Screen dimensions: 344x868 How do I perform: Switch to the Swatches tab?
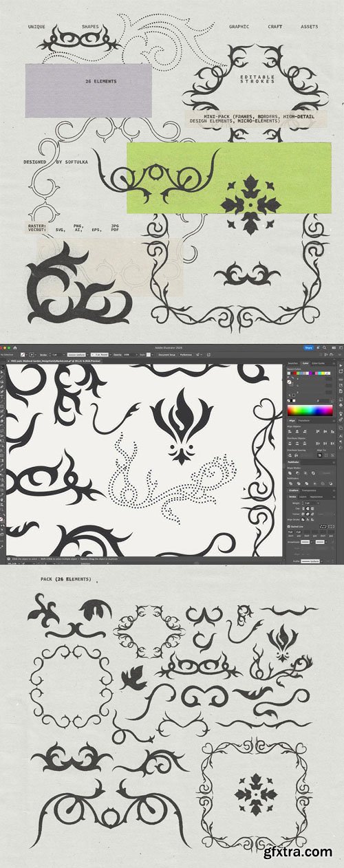click(x=293, y=363)
